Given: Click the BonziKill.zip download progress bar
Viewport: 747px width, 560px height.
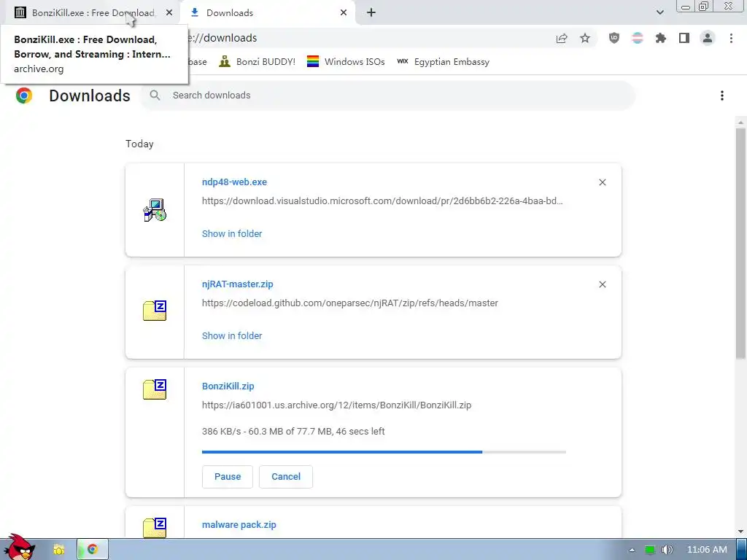Looking at the screenshot, I should (x=384, y=451).
